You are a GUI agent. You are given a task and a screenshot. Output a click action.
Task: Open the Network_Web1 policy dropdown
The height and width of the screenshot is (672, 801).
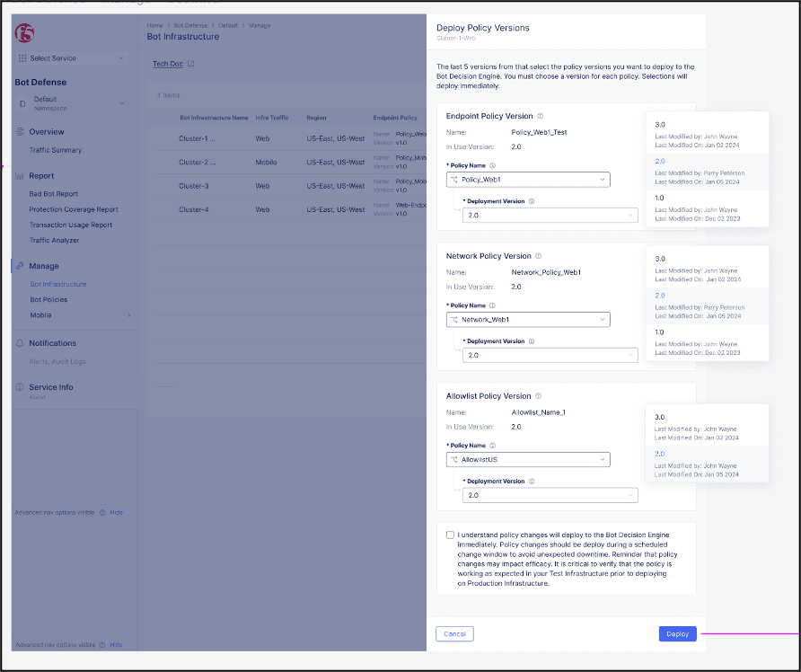point(528,319)
